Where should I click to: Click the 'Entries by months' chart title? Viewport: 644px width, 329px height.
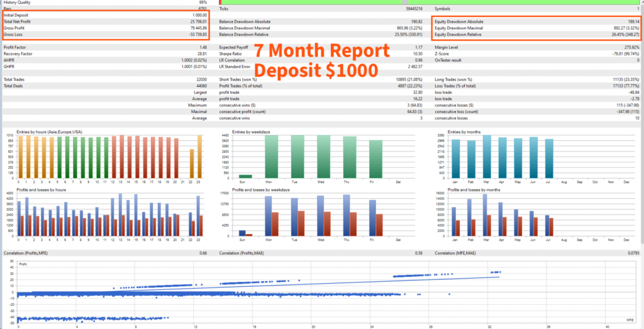(465, 132)
